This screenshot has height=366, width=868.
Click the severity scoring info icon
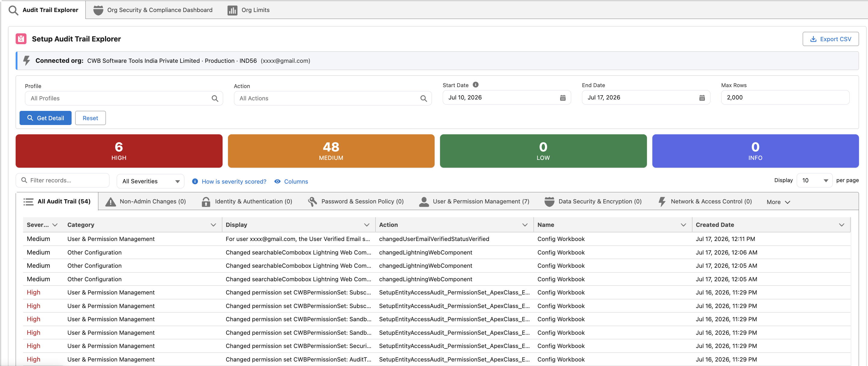point(195,181)
